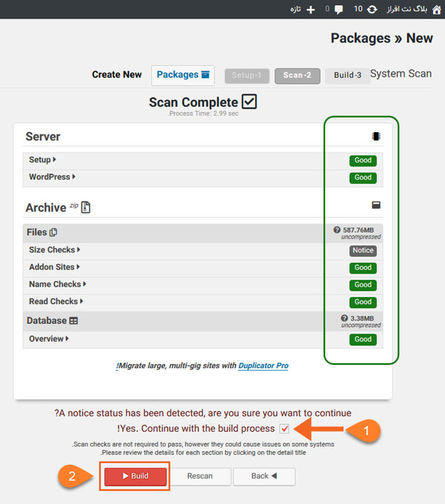Expand the Addon Sites section
This screenshot has width=445, height=504.
coord(54,267)
